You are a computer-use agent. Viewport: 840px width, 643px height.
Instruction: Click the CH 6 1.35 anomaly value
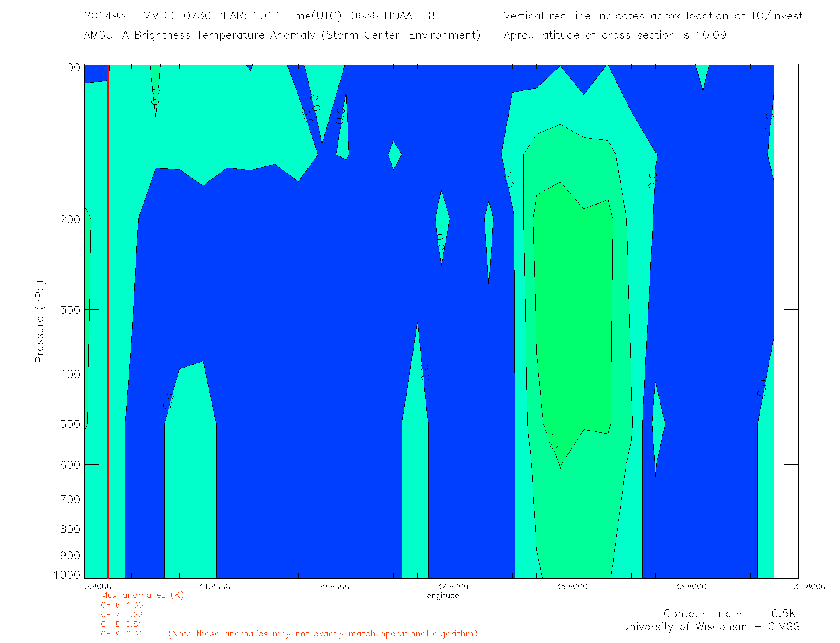122,605
